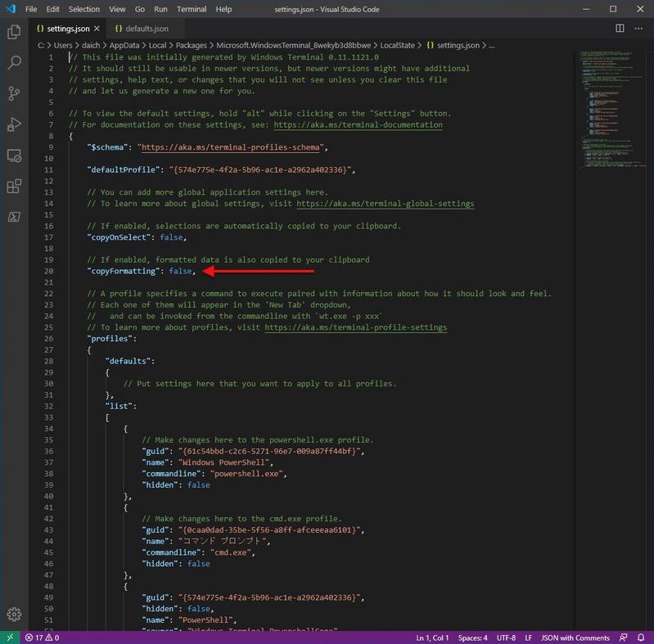The height and width of the screenshot is (644, 654).
Task: Click the AppData breadcrumb
Action: coord(124,45)
